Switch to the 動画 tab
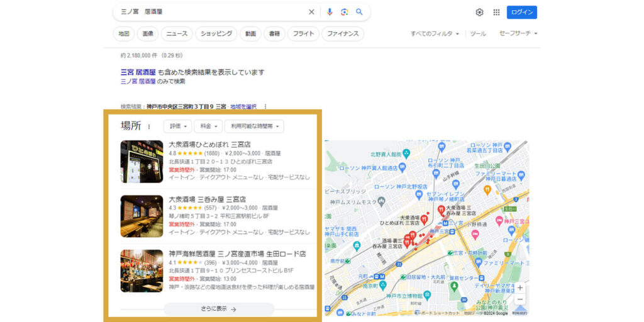 (x=250, y=34)
